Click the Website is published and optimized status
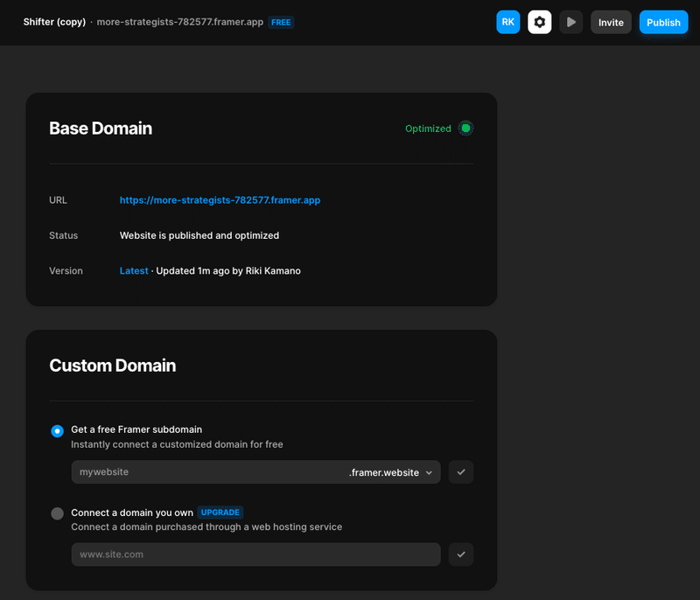 click(199, 235)
